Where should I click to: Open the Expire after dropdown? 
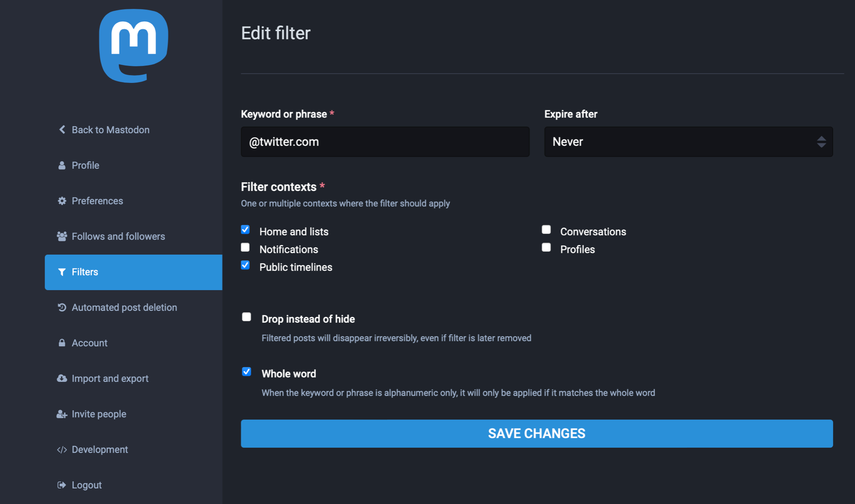click(x=688, y=142)
